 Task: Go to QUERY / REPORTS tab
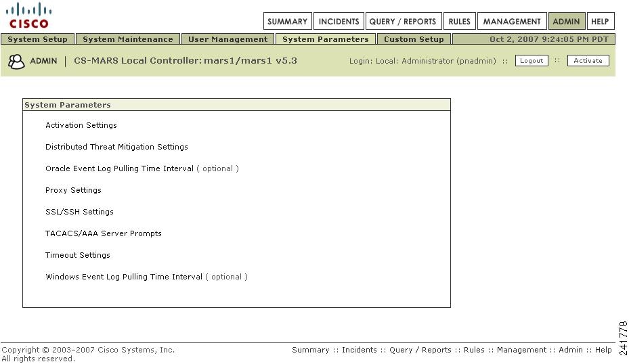[403, 21]
